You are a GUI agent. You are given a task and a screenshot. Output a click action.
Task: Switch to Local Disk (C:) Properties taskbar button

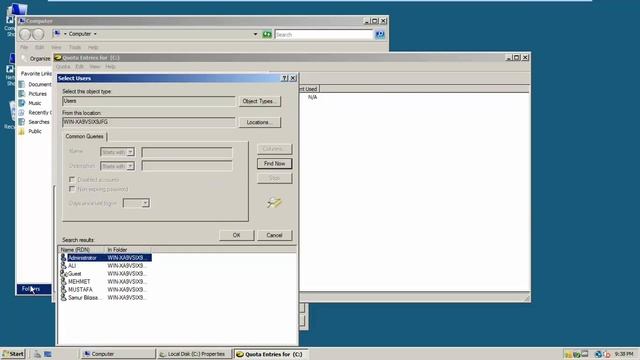[194, 354]
